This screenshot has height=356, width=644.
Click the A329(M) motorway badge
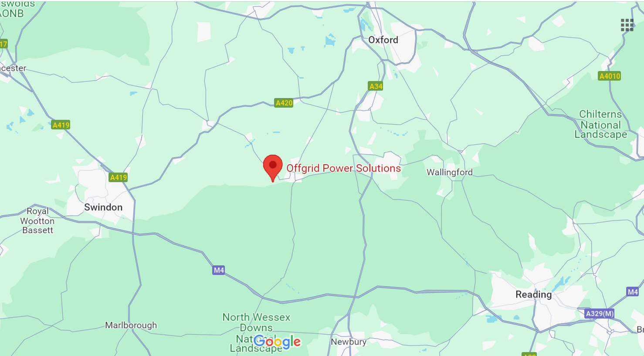pyautogui.click(x=600, y=313)
